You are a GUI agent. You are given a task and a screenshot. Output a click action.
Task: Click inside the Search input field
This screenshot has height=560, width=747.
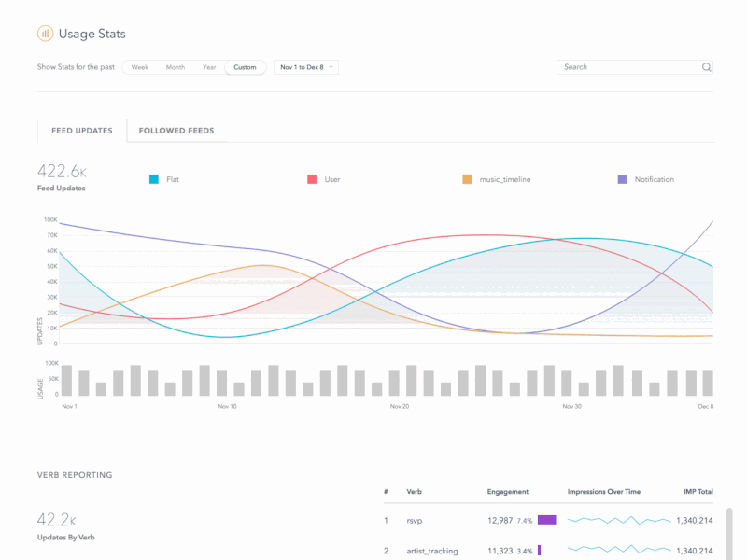[626, 67]
